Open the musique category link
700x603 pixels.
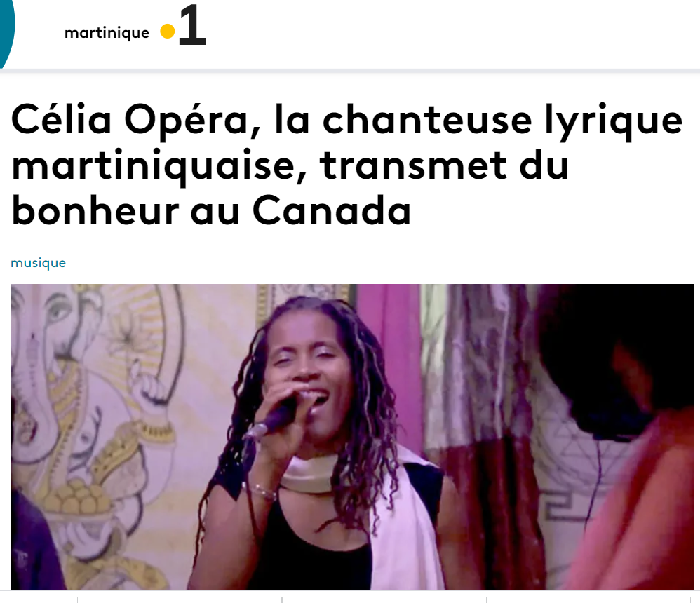click(x=39, y=263)
